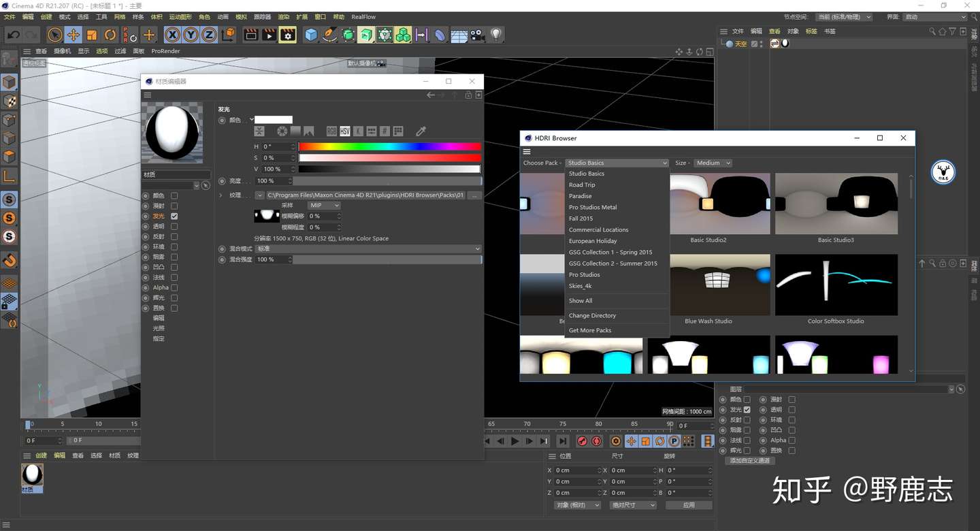Select Pro Studios Metal pack
The width and height of the screenshot is (980, 531).
tap(593, 207)
